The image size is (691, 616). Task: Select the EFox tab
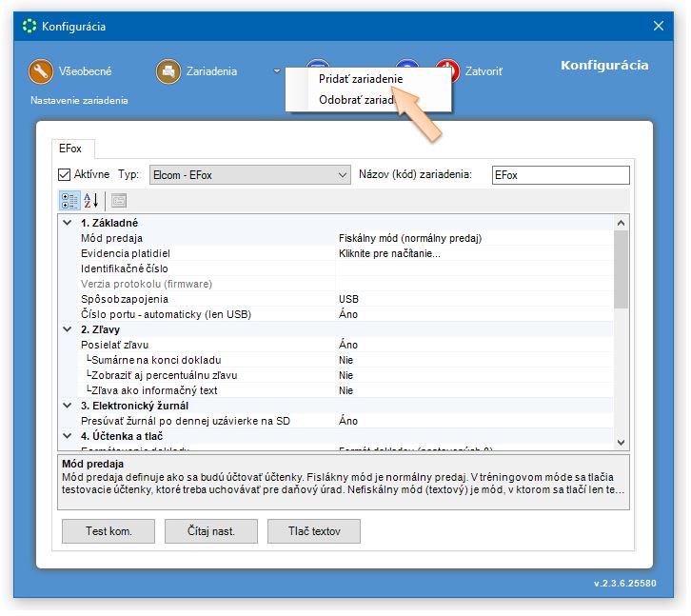[x=71, y=149]
